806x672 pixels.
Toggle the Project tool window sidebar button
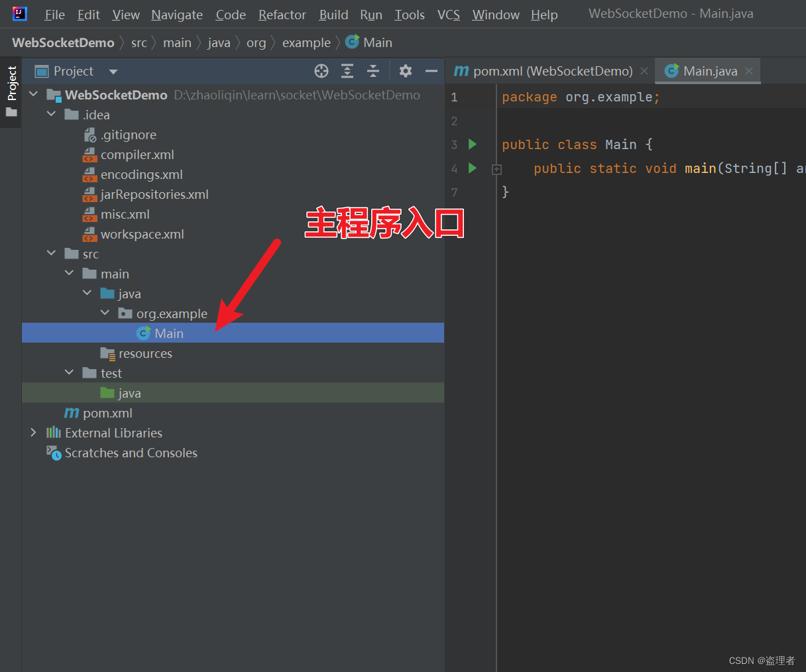pyautogui.click(x=11, y=91)
